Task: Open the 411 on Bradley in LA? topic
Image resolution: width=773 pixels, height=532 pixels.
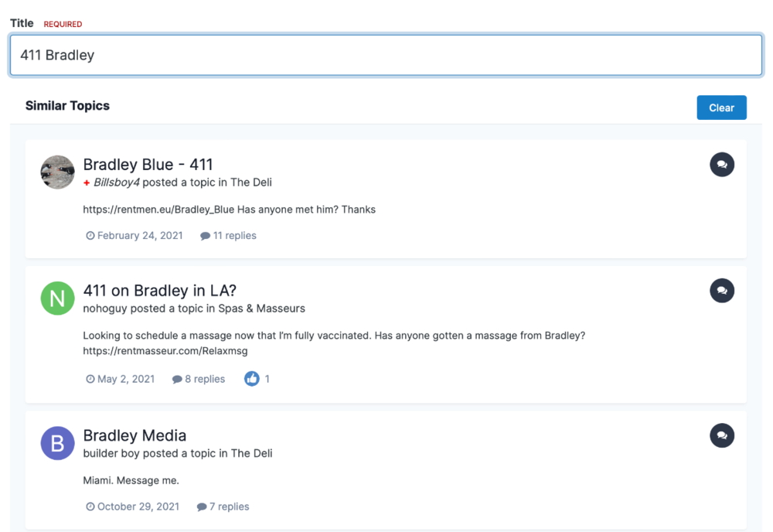Action: pos(159,290)
